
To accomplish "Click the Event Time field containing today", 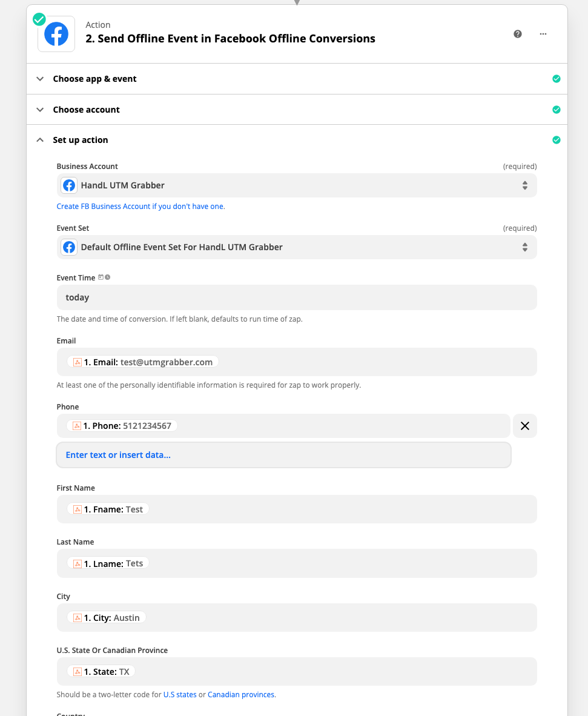I will pyautogui.click(x=297, y=297).
